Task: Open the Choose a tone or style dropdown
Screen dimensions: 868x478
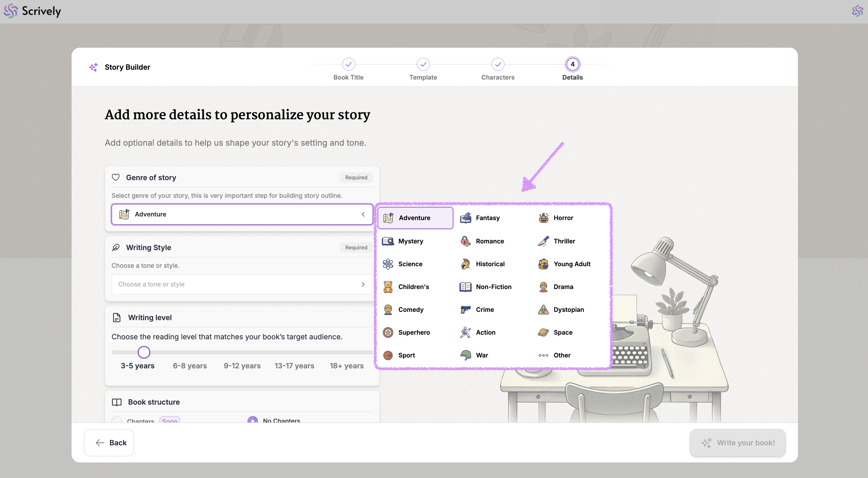Action: (x=242, y=284)
